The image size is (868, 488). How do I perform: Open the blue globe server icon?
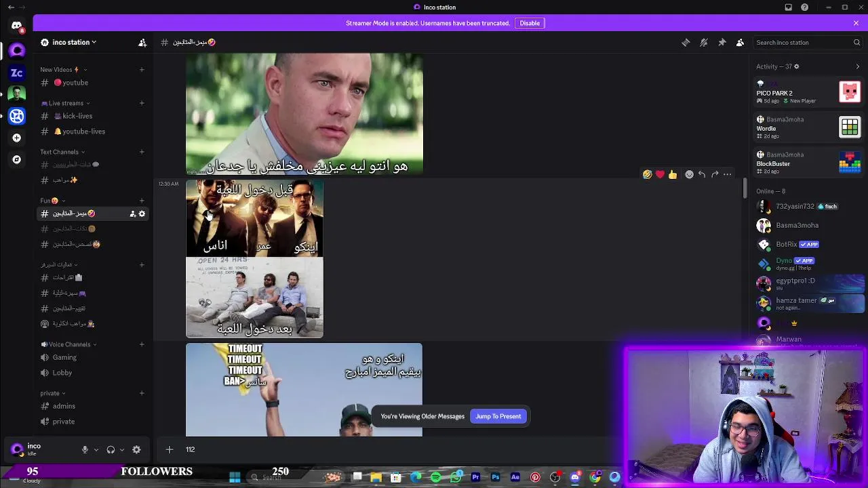(17, 116)
